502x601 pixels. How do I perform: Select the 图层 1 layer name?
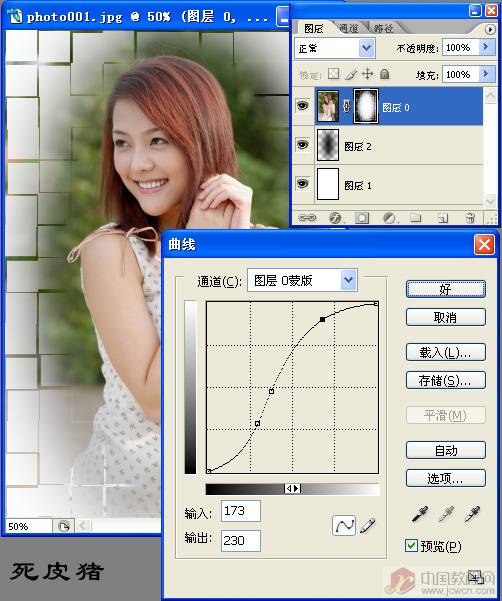click(358, 186)
